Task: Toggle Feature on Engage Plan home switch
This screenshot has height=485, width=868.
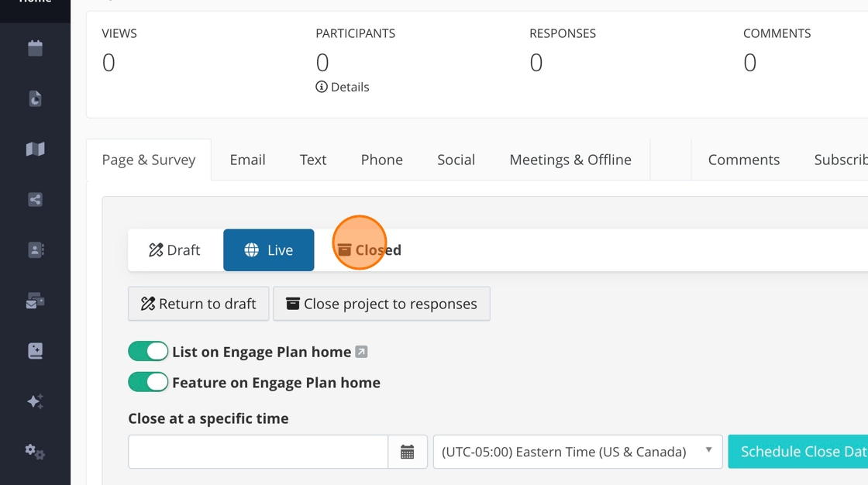Action: pos(148,383)
